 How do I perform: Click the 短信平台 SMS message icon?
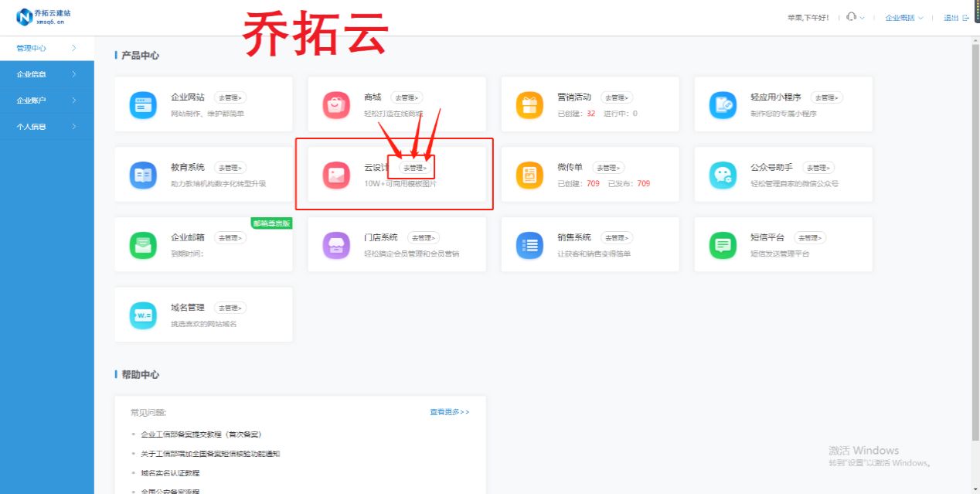point(723,244)
